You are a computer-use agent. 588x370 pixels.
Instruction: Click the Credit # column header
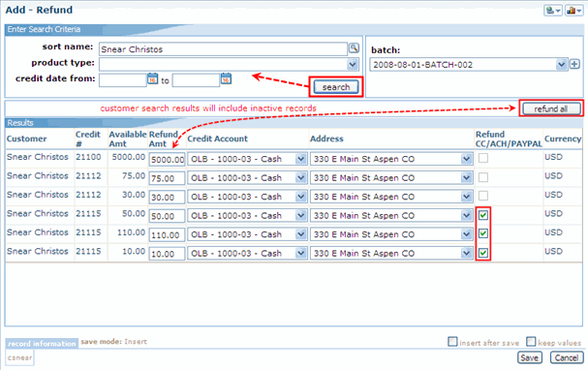[88, 139]
